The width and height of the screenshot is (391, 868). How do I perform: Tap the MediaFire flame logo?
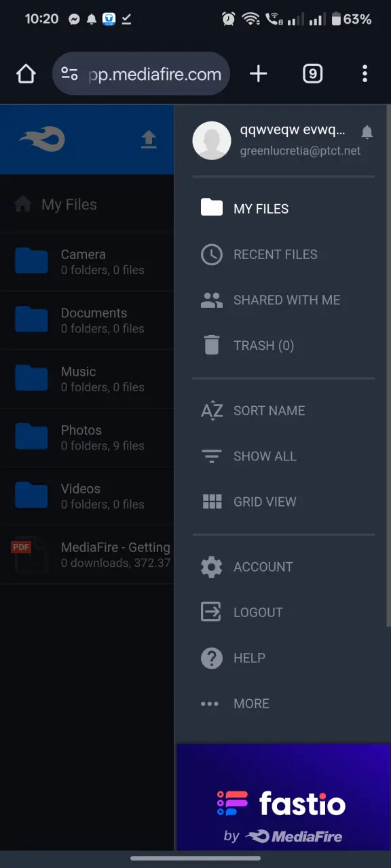(42, 140)
